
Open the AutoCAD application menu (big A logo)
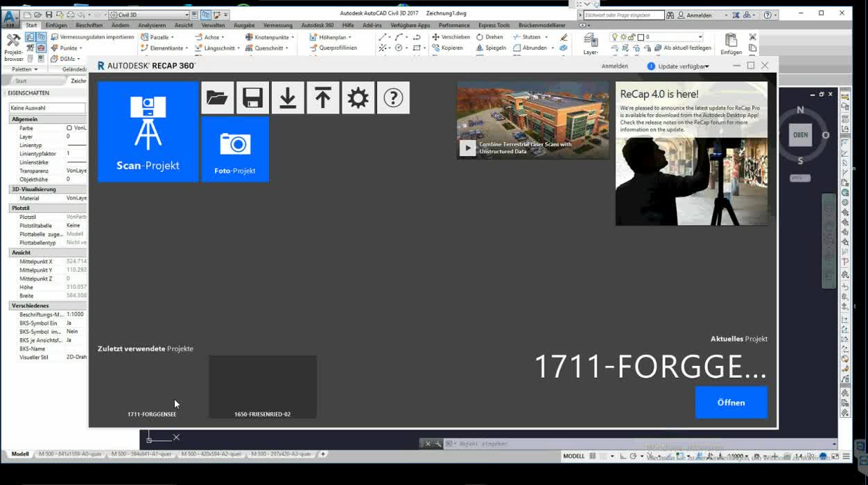tap(10, 17)
